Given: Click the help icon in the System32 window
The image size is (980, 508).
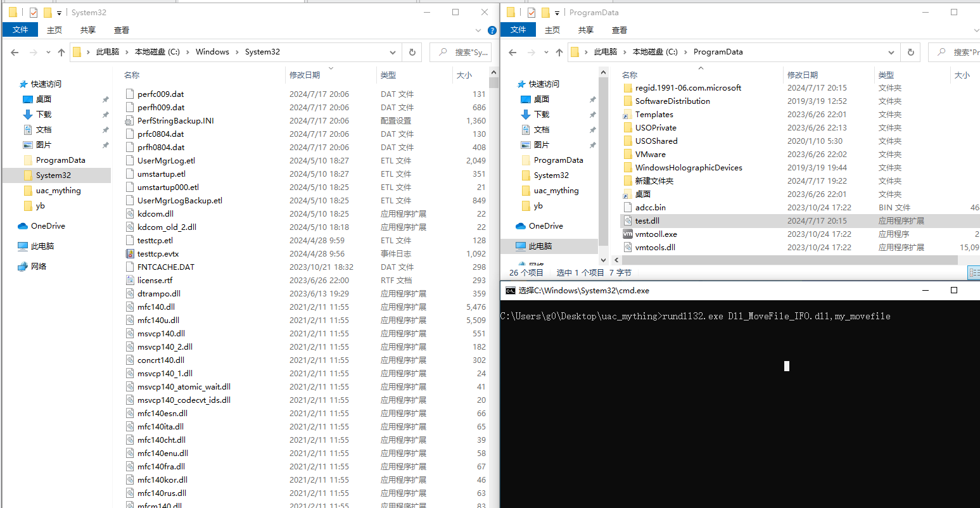Looking at the screenshot, I should click(492, 30).
